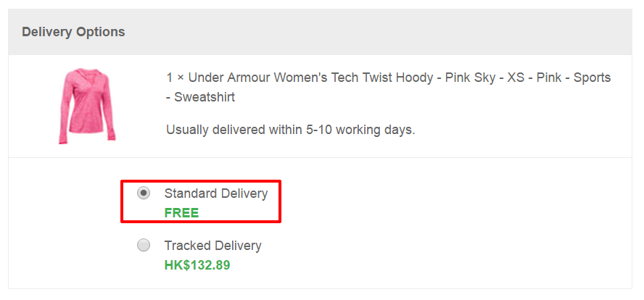This screenshot has height=300, width=644.
Task: Click the word Sports in product title
Action: point(592,78)
